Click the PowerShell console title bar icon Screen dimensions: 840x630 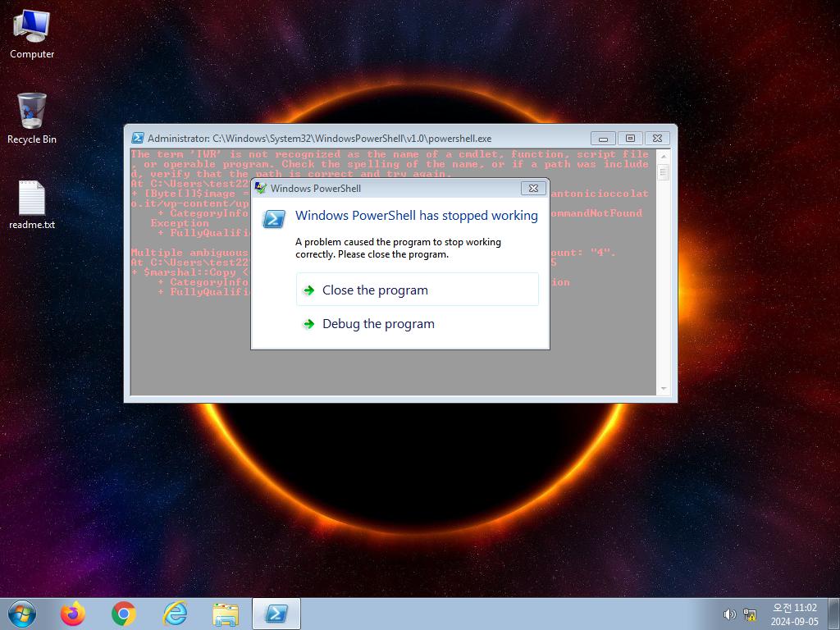coord(138,138)
